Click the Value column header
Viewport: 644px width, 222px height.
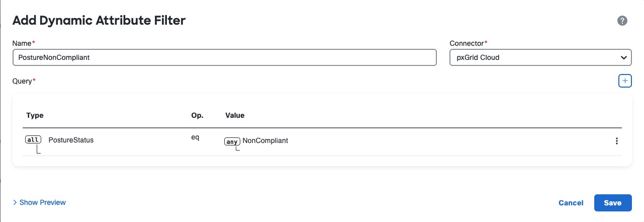pos(235,115)
